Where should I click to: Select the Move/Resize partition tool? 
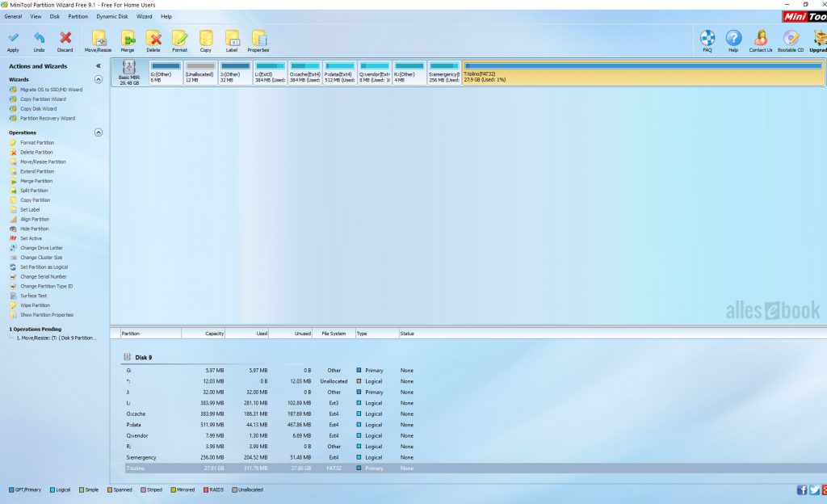tap(98, 41)
